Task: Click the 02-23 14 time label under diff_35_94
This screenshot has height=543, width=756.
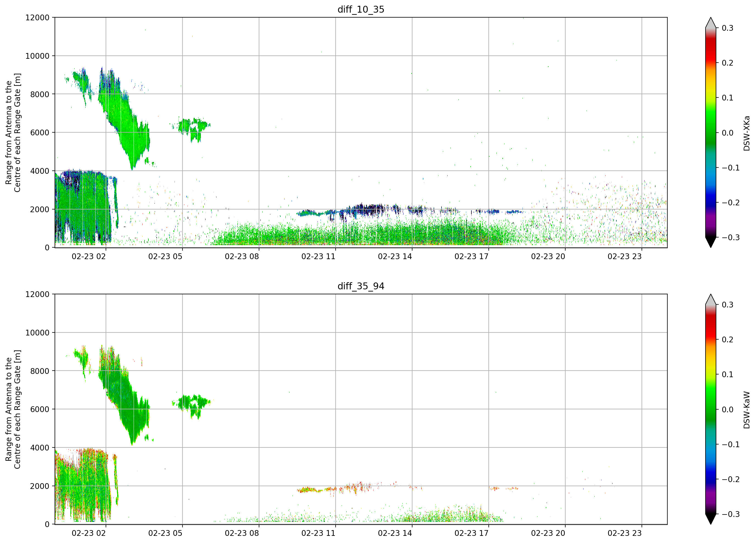Action: coord(395,533)
